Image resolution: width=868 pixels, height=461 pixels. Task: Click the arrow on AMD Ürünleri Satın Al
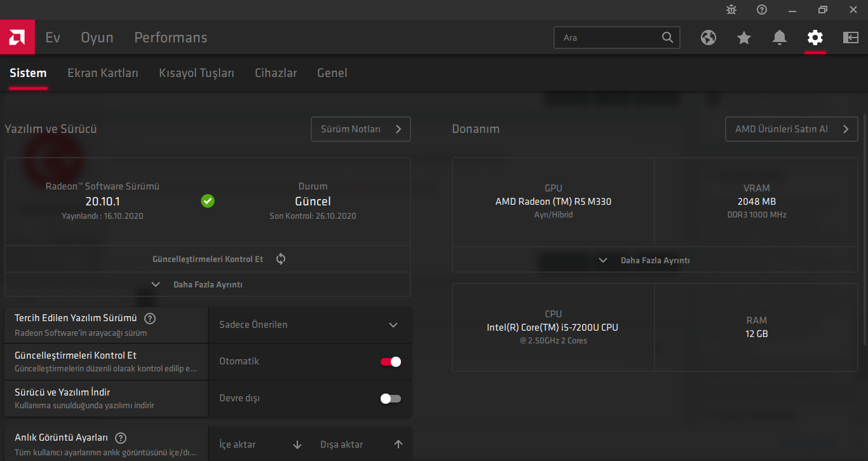point(846,129)
